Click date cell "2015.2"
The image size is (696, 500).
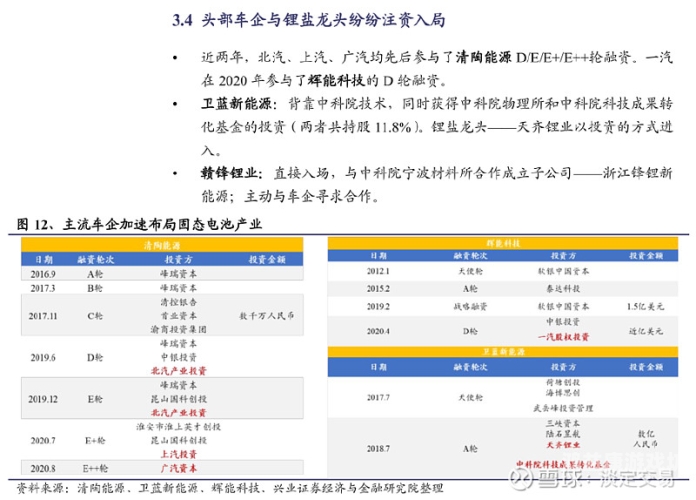click(378, 289)
